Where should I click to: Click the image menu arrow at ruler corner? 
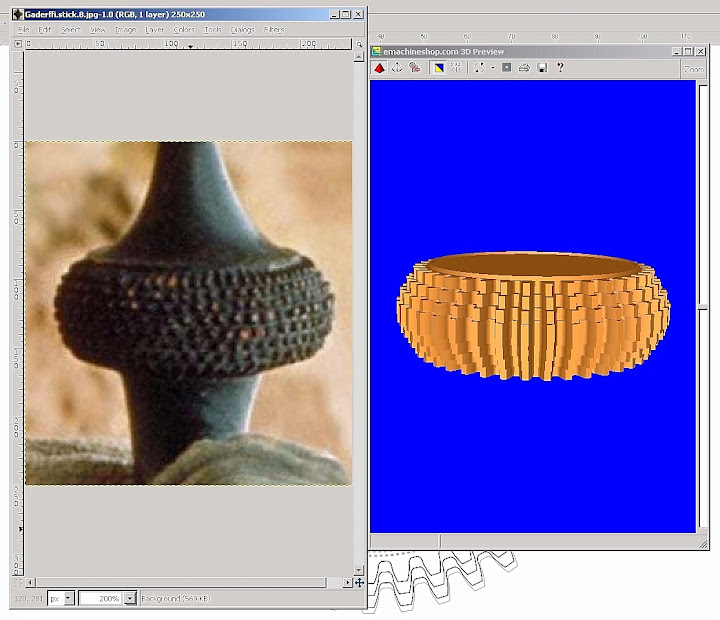coord(18,44)
